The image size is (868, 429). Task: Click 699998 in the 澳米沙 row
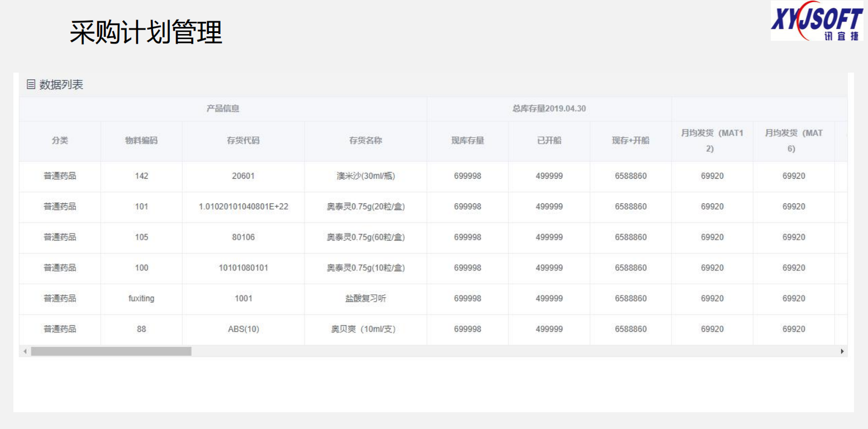coord(468,176)
